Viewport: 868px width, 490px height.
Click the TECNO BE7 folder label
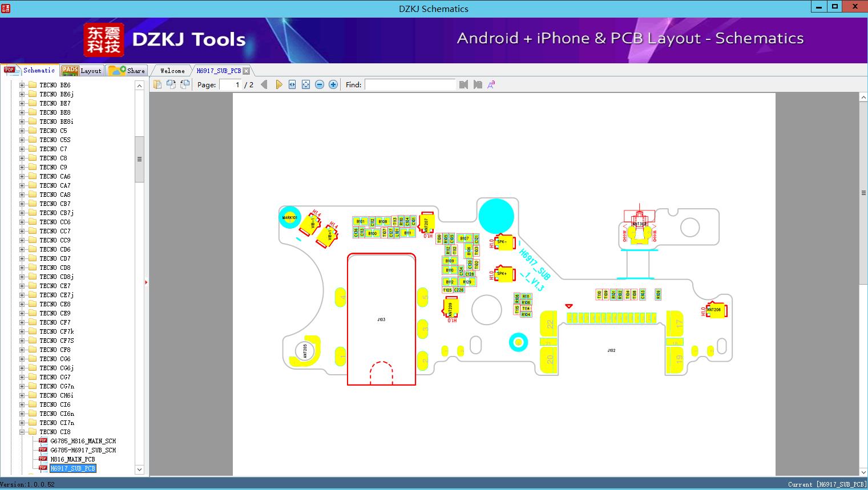coord(55,103)
